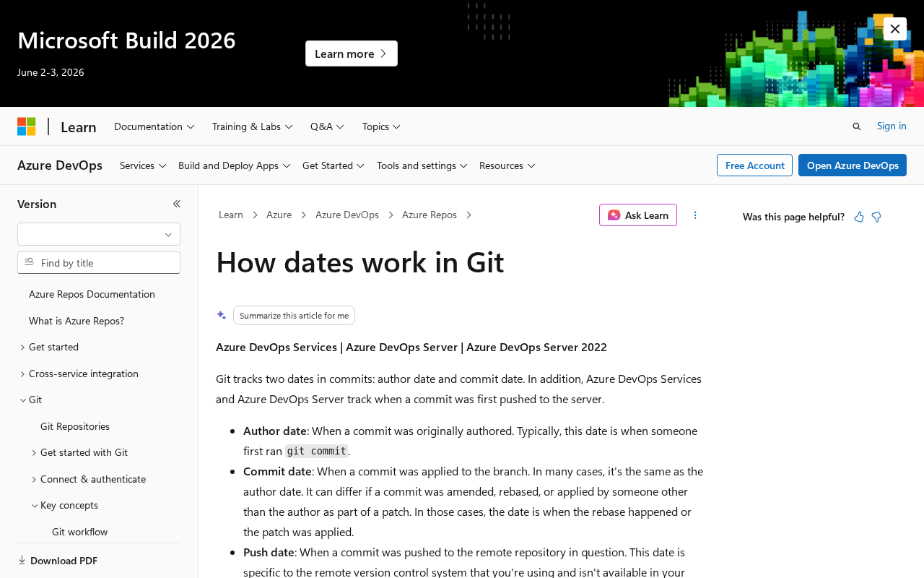
Task: Click Learn more in the Build banner
Action: pyautogui.click(x=352, y=53)
